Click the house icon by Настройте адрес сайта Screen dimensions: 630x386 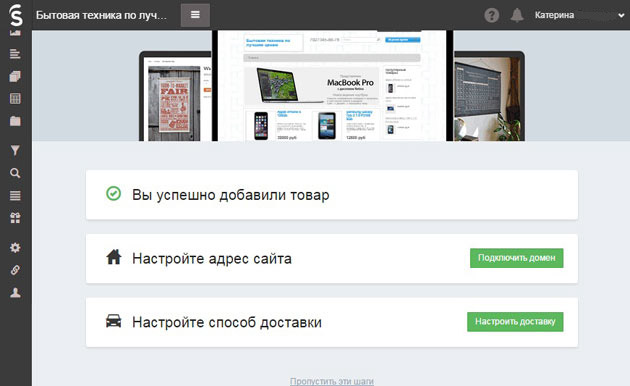point(114,257)
